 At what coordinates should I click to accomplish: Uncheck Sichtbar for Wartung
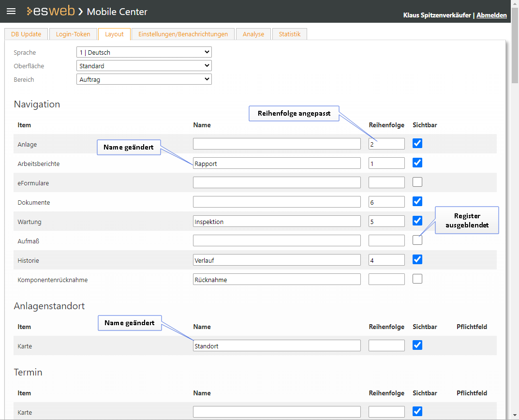[x=417, y=221]
